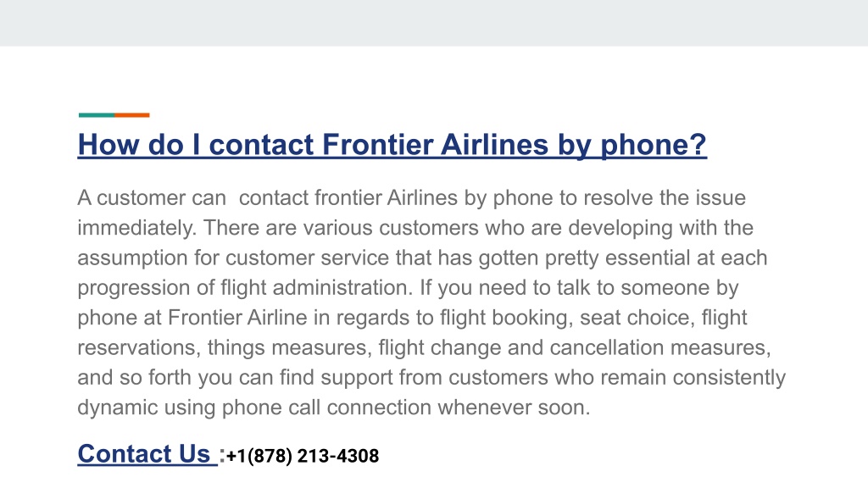Click the word 'Frontier' in the heading
This screenshot has width=868, height=488.
[x=377, y=145]
